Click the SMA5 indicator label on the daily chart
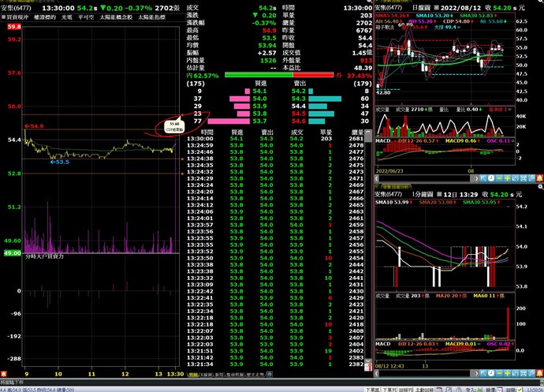The image size is (544, 392). click(390, 15)
